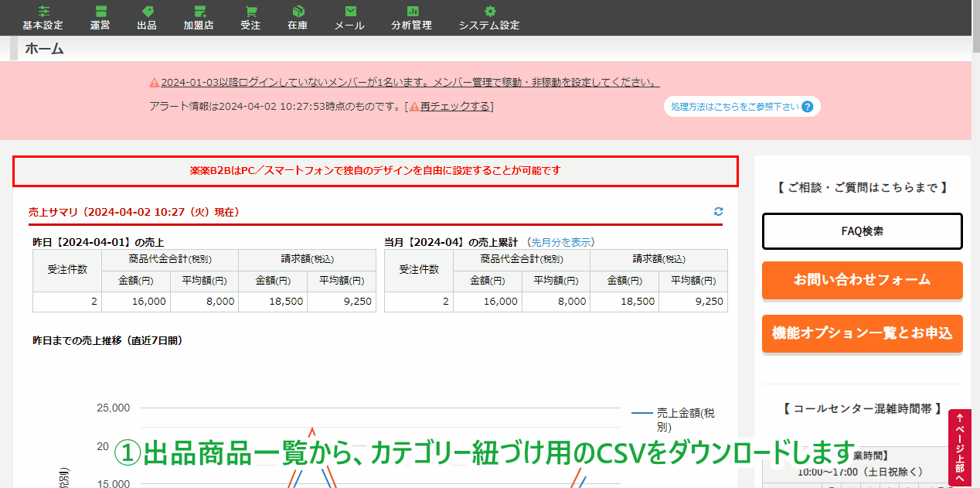Click 機能オプション一覧とお申込 button
Screen dimensions: 980x488
862,333
